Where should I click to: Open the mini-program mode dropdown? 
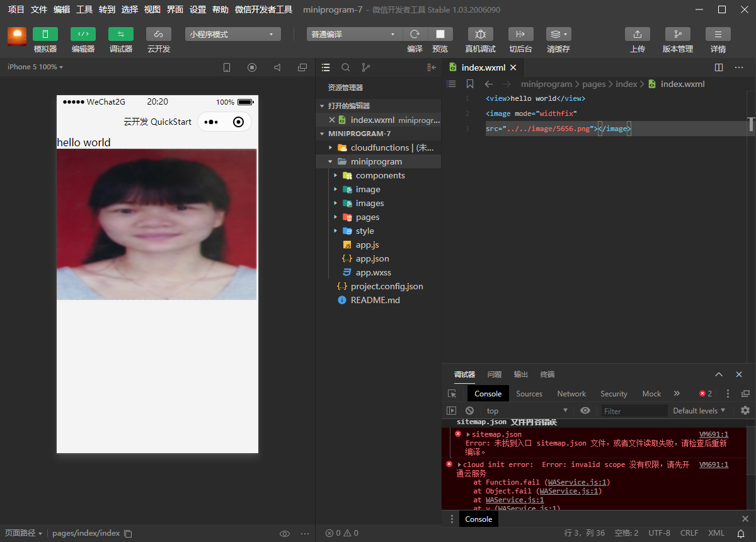coord(233,34)
